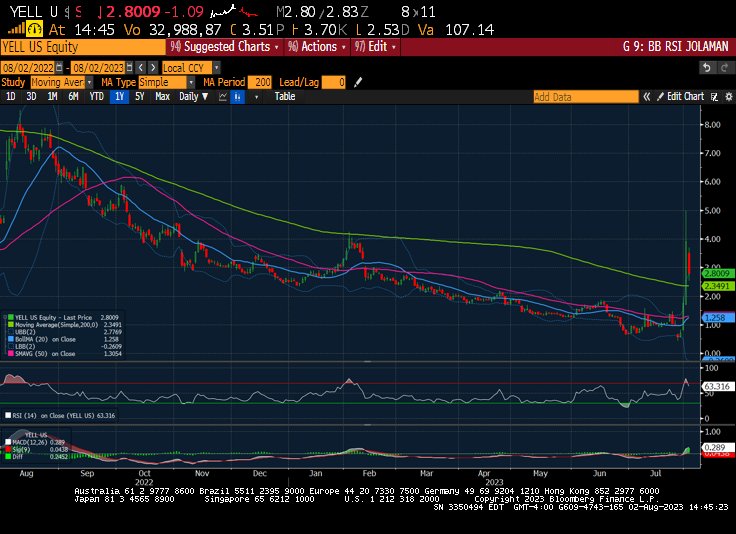Select the 1M time range
736x534 pixels.
pyautogui.click(x=52, y=97)
